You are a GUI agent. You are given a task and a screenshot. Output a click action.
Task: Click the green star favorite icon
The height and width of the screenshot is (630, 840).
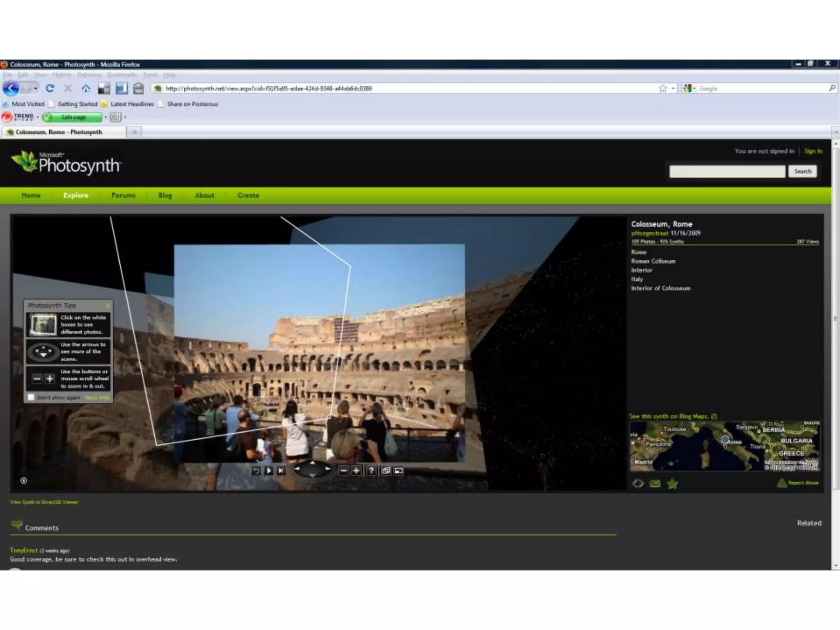[672, 484]
